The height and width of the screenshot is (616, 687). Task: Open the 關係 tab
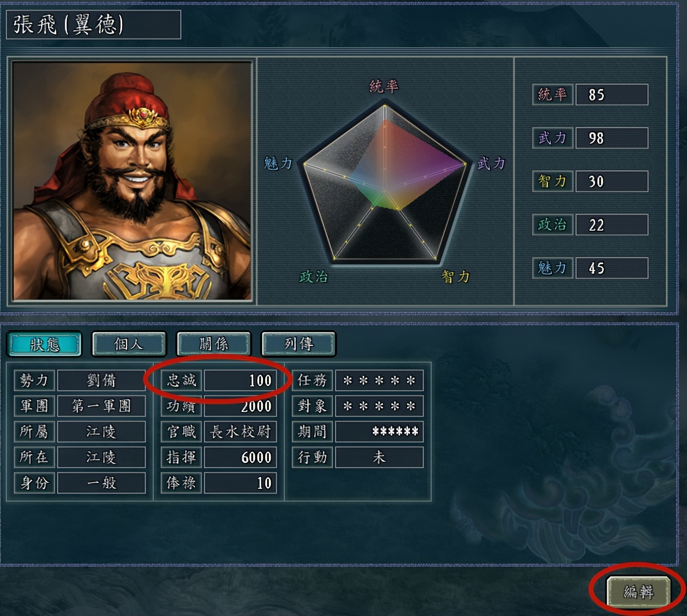coord(214,343)
